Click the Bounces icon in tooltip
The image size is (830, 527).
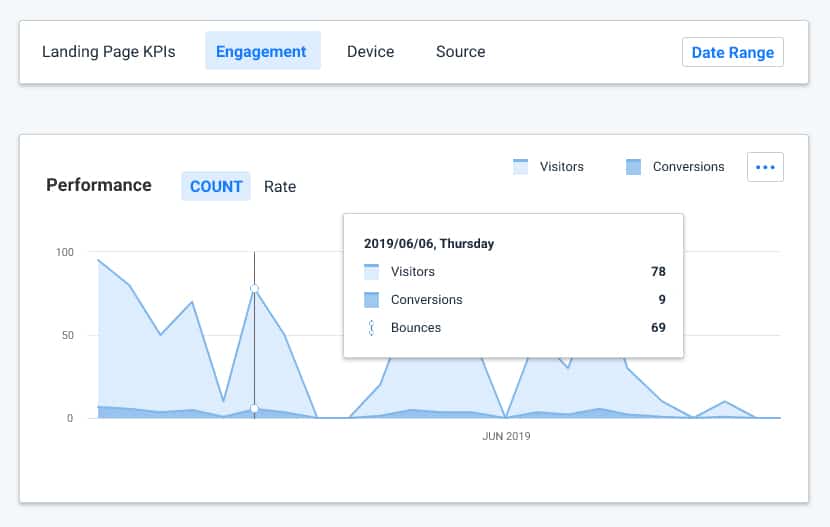point(372,327)
